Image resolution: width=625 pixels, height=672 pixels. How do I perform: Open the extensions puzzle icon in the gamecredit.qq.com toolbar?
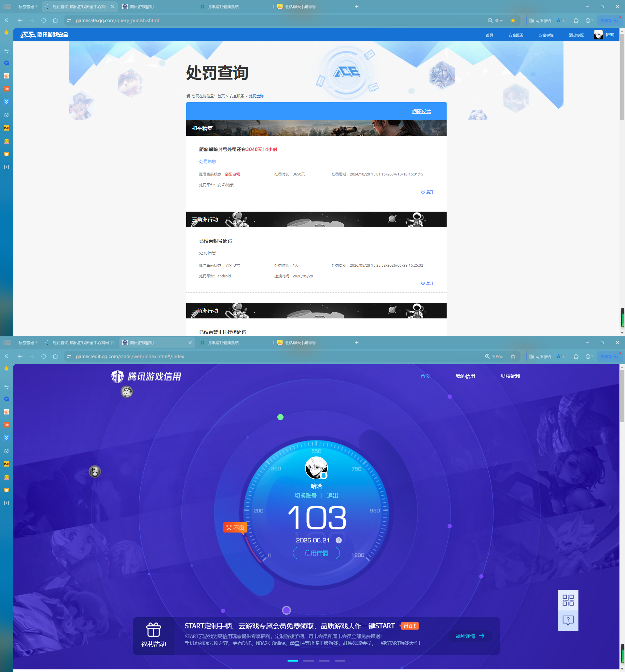coord(576,356)
